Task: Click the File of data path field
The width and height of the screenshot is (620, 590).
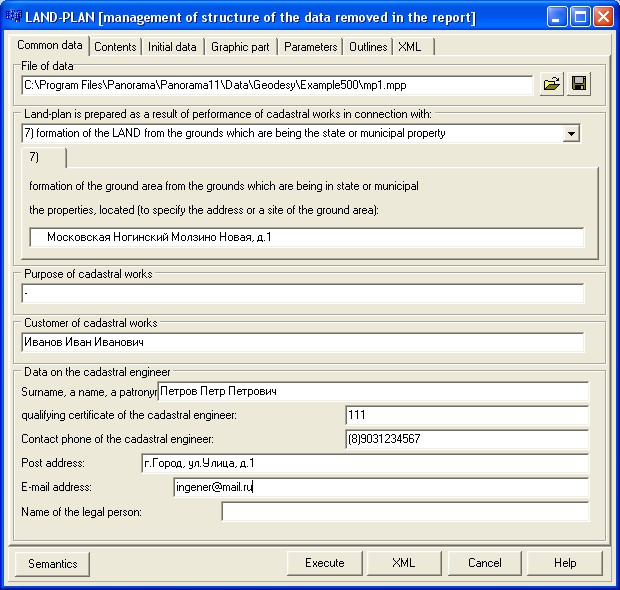Action: pos(276,85)
